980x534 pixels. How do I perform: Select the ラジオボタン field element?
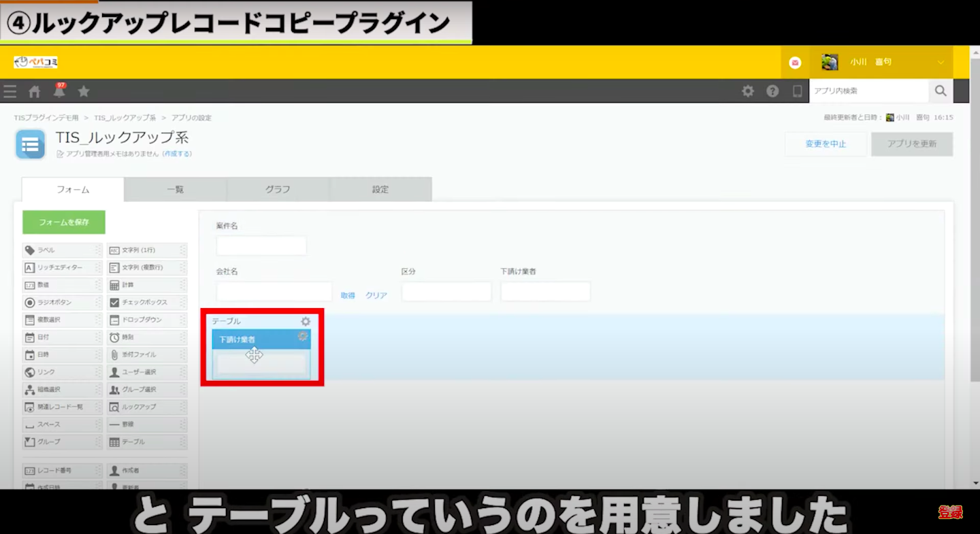62,303
